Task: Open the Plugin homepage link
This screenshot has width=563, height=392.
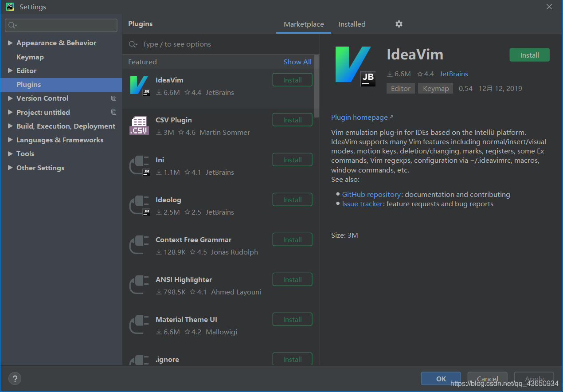Action: click(360, 117)
